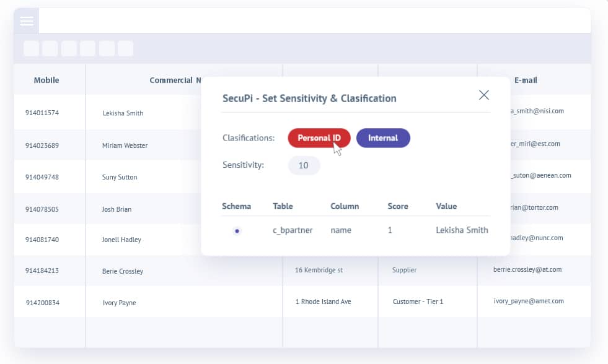Image resolution: width=608 pixels, height=364 pixels.
Task: Click the Supplier type cell
Action: 404,270
